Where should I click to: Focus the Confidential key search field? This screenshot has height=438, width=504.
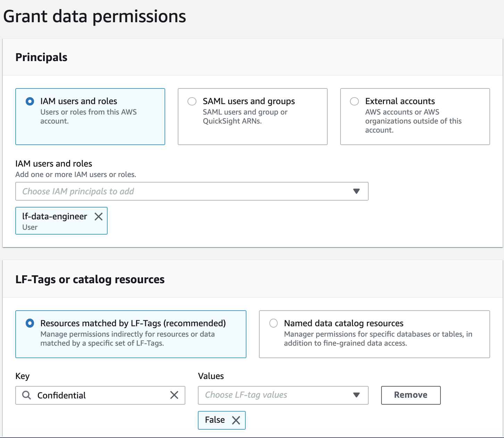pos(101,395)
